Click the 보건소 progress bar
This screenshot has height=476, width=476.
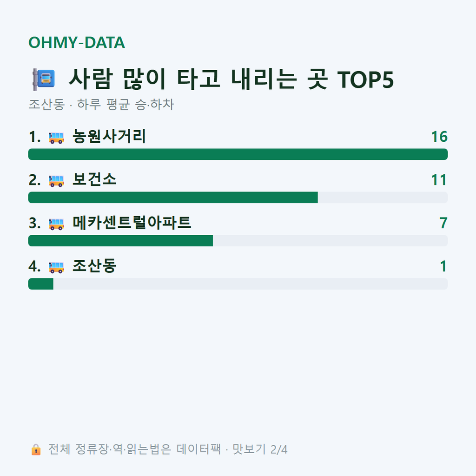[238, 197]
